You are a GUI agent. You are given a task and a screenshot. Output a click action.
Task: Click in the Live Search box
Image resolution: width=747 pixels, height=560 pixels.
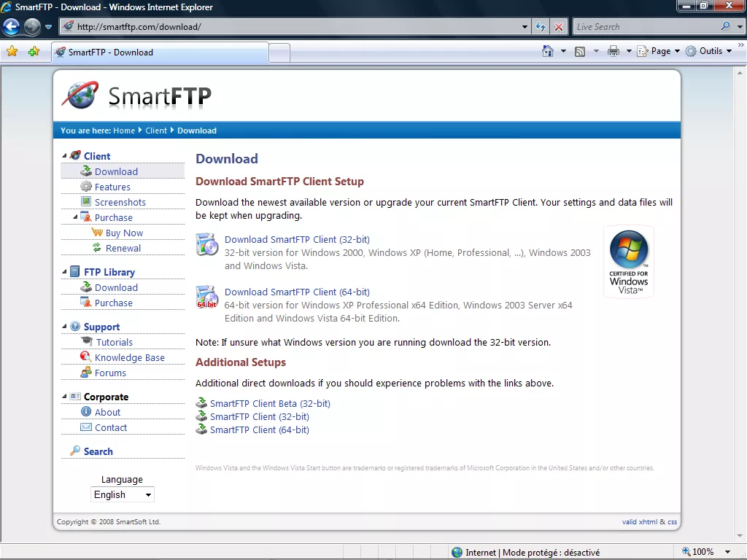click(x=646, y=27)
